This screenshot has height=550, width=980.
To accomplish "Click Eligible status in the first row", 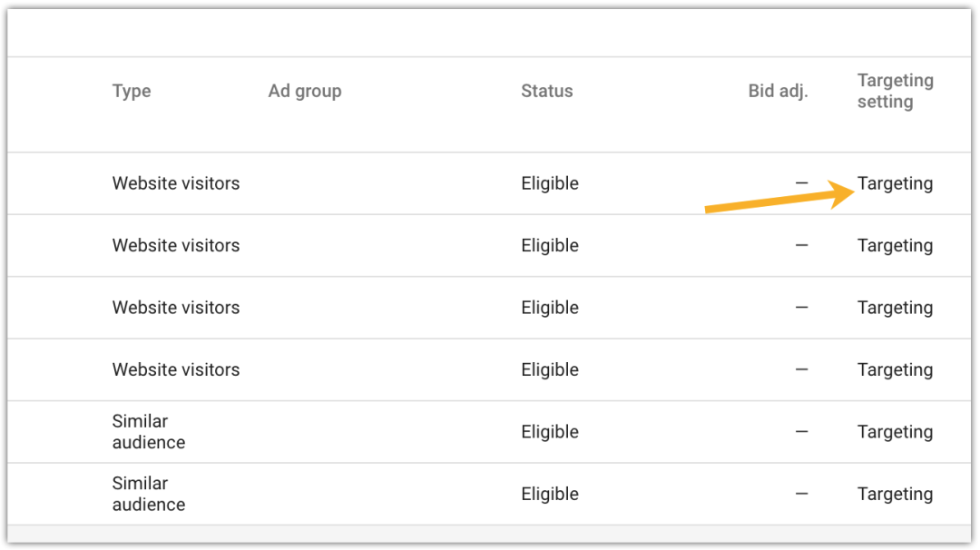I will tap(550, 183).
